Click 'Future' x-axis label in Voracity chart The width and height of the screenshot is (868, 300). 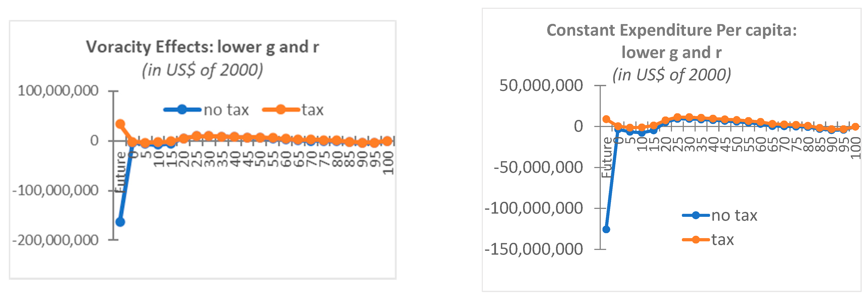click(120, 172)
